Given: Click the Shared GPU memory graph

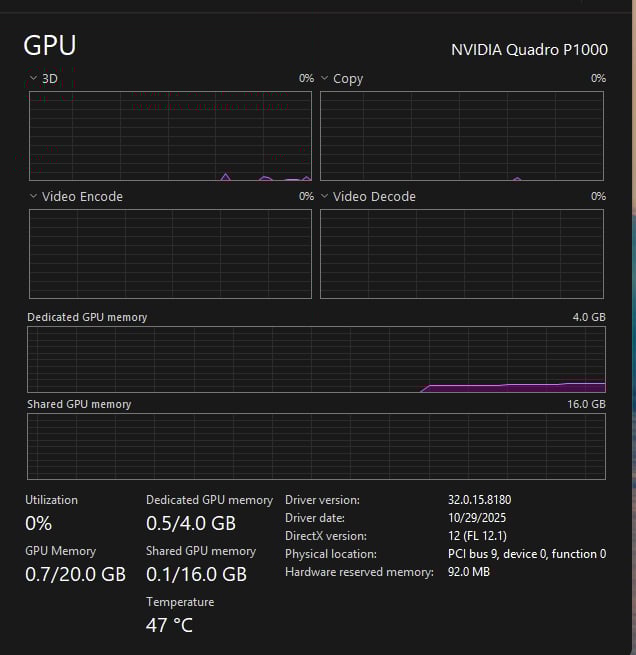Looking at the screenshot, I should (316, 446).
